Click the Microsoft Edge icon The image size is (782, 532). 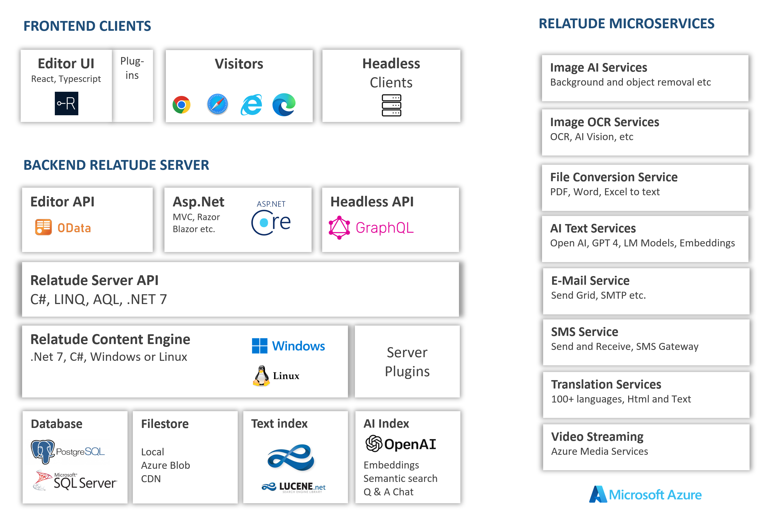284,105
